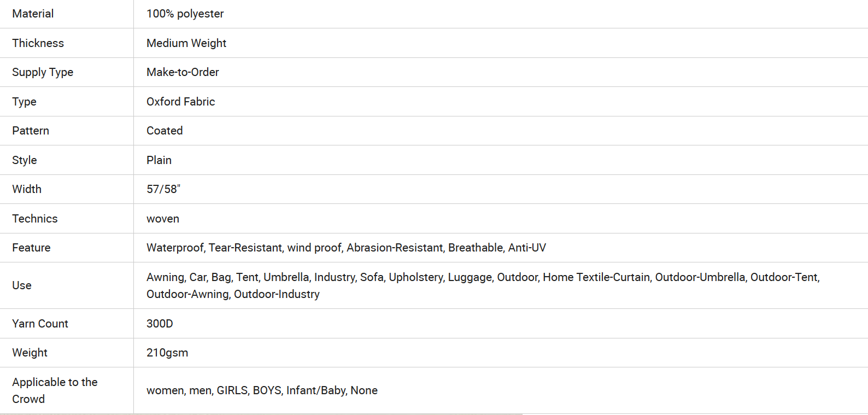Select the woven technics value
This screenshot has height=415, width=868.
(163, 219)
